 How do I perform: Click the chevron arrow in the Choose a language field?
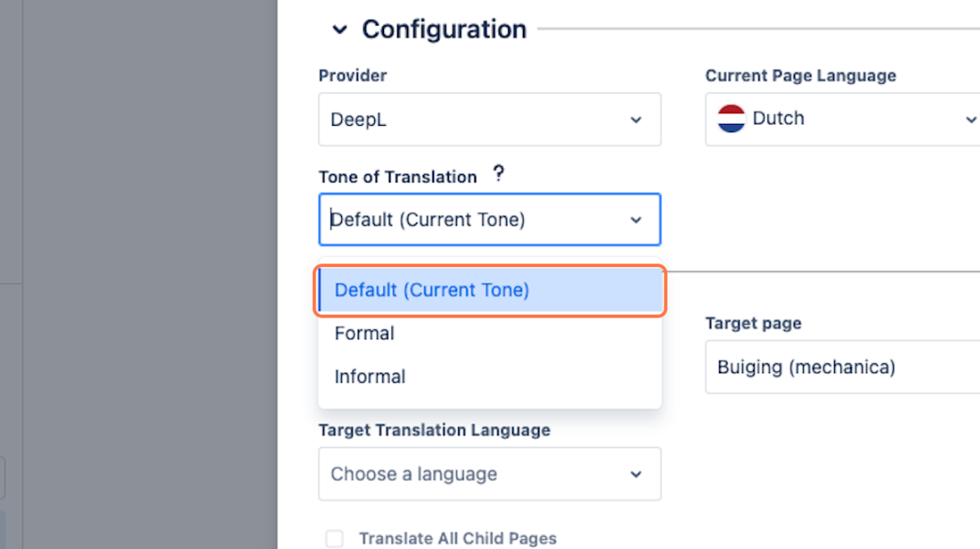tap(636, 474)
